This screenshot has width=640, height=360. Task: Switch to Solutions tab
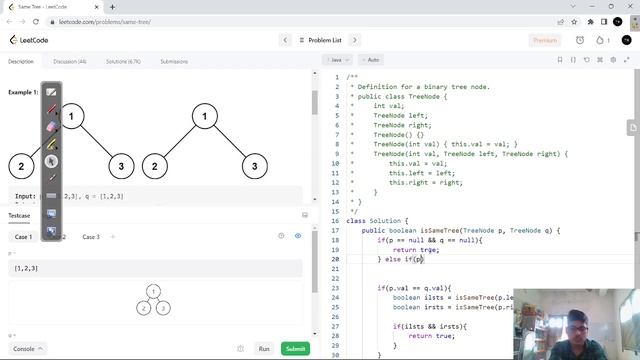(123, 62)
